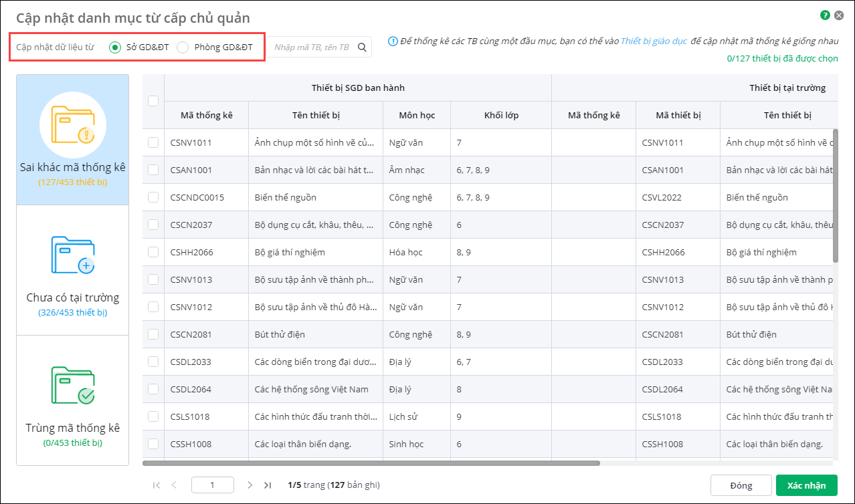855x504 pixels.
Task: Check the row for CSNV1011
Action: tap(153, 142)
